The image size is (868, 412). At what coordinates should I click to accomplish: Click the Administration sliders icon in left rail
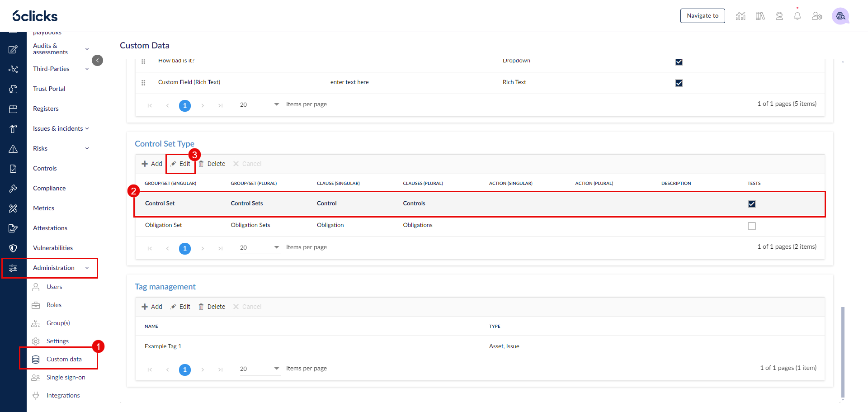click(x=13, y=268)
